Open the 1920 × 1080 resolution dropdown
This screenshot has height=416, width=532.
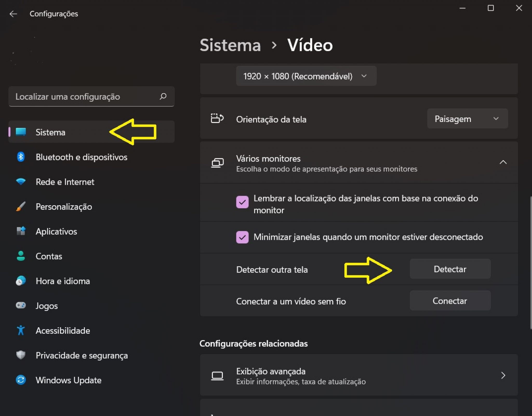tap(306, 76)
